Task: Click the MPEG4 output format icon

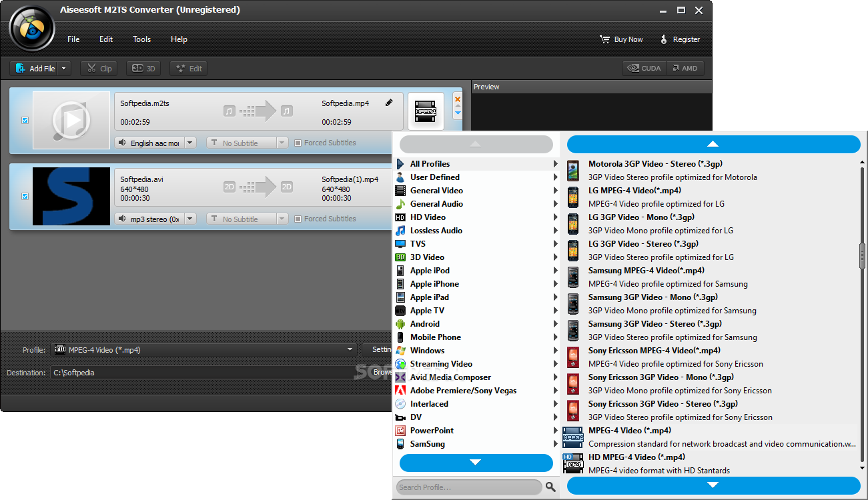Action: point(426,111)
